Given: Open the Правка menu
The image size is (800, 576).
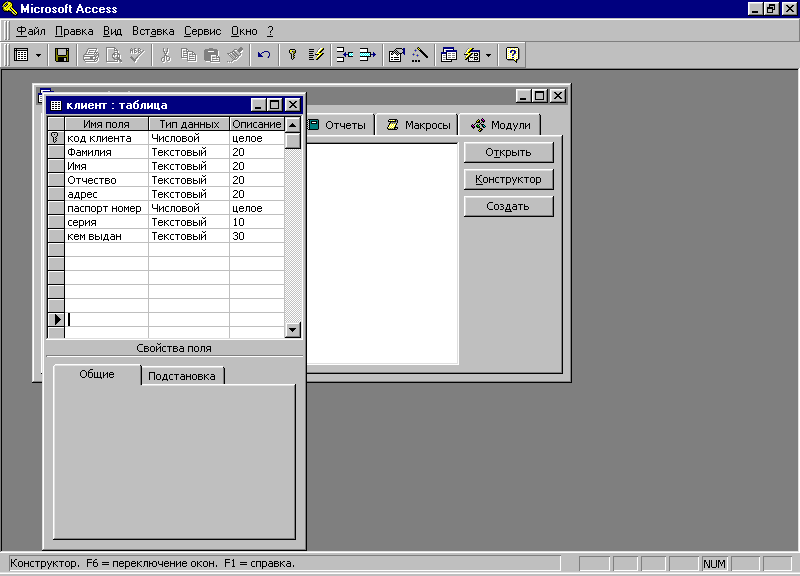Looking at the screenshot, I should 74,31.
